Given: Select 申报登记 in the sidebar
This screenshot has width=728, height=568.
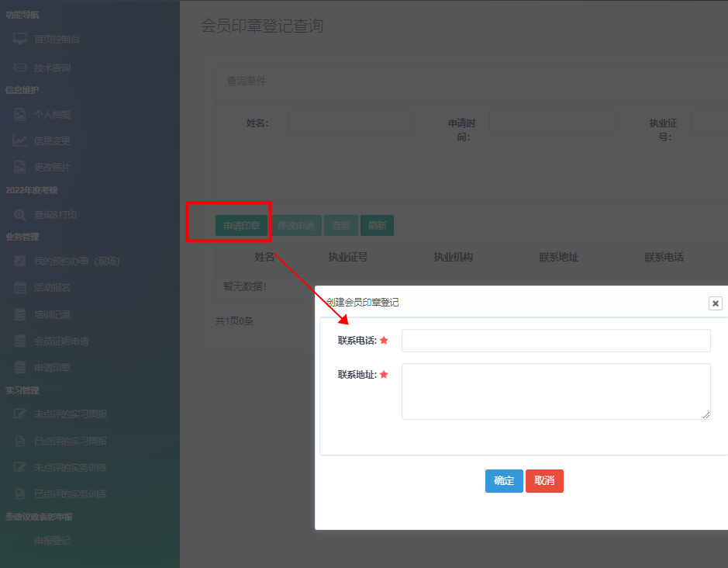Looking at the screenshot, I should pos(52,541).
